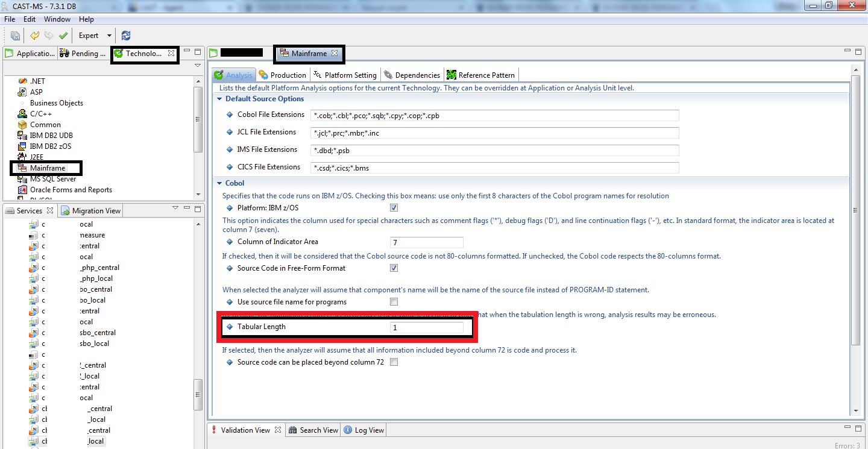Switch to the Platform Setting tab
This screenshot has width=868, height=449.
coord(350,75)
